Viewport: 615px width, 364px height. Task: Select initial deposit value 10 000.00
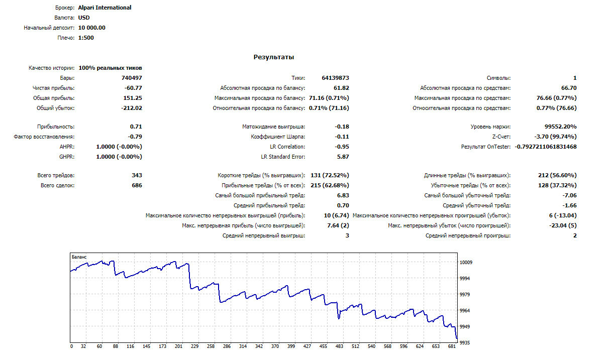click(92, 28)
